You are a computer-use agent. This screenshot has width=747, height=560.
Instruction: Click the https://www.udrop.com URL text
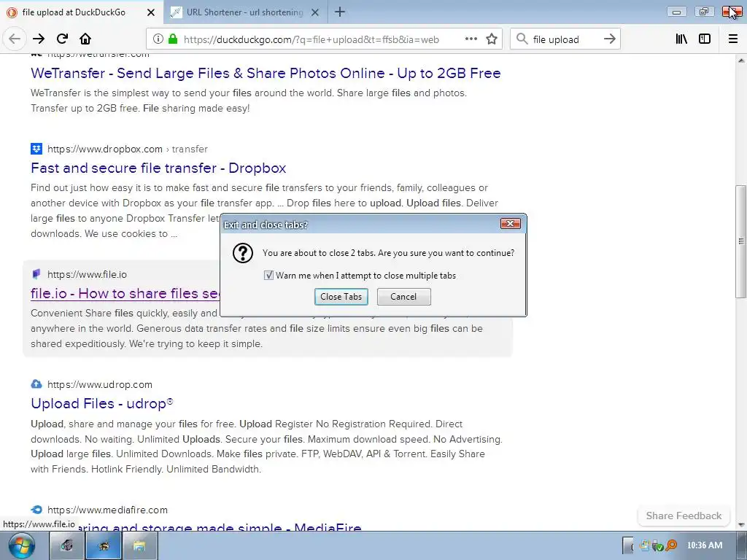point(100,384)
